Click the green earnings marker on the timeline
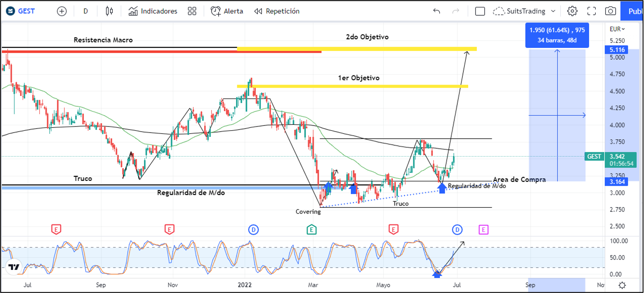Viewport: 644px width, 293px height. pyautogui.click(x=311, y=229)
